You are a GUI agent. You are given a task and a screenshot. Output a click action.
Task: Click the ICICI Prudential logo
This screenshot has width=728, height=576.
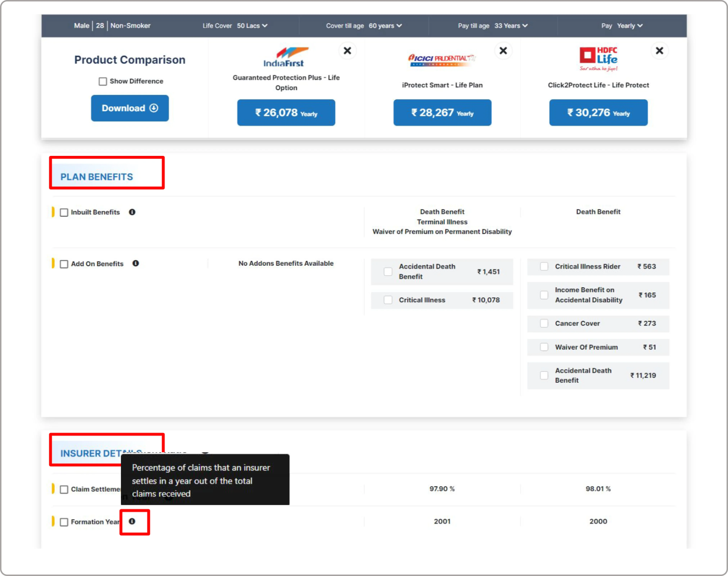[442, 60]
